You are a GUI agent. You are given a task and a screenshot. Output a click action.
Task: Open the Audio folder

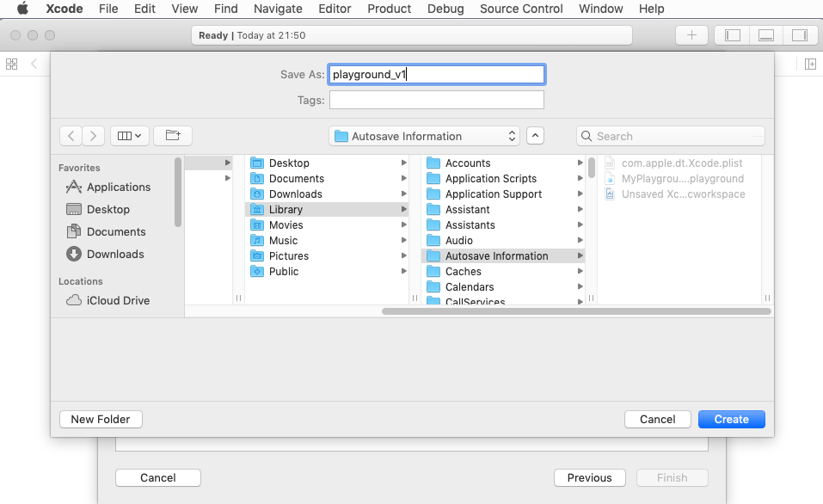tap(503, 241)
